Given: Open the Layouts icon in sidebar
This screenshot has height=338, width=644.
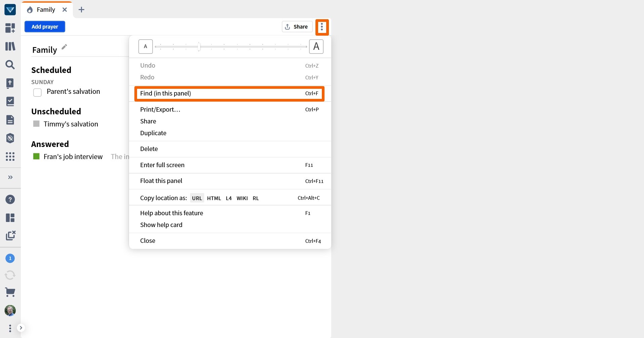Looking at the screenshot, I should click(10, 218).
